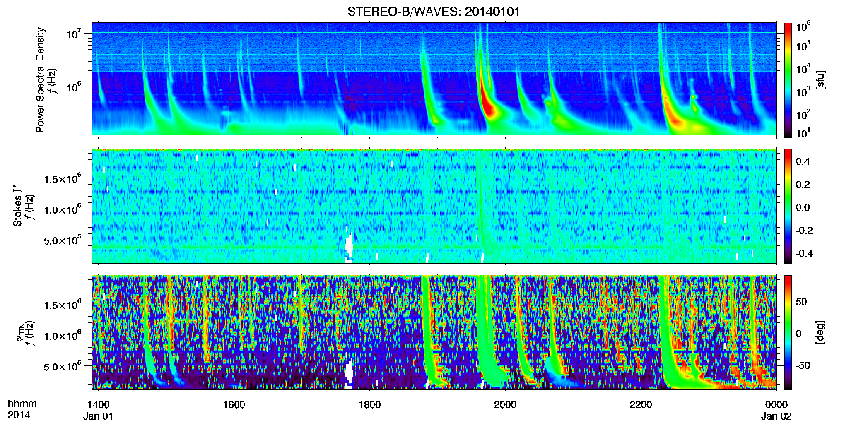Click the 2014 year label
868x447 pixels.
[x=19, y=415]
